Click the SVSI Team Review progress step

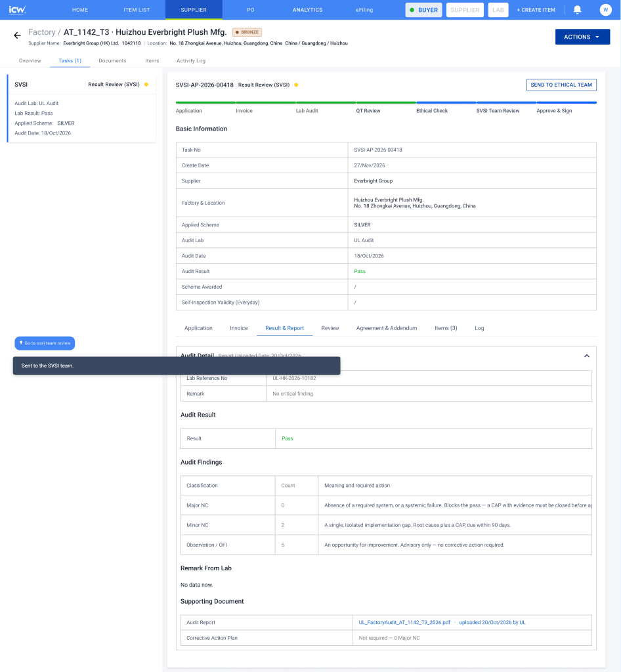click(498, 110)
